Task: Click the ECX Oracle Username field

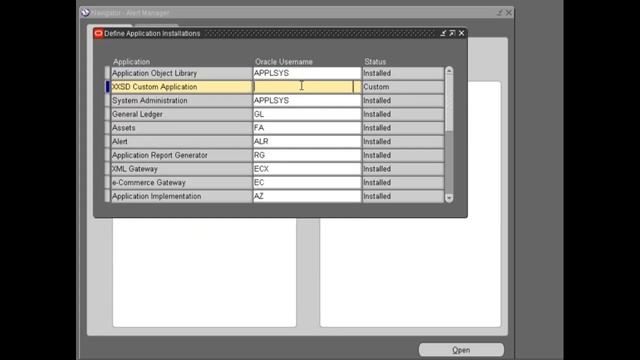Action: pos(307,169)
